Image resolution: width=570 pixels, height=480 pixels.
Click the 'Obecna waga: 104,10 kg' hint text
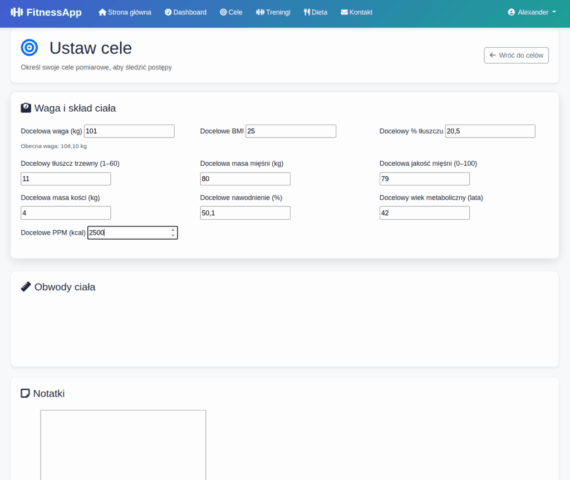[54, 146]
